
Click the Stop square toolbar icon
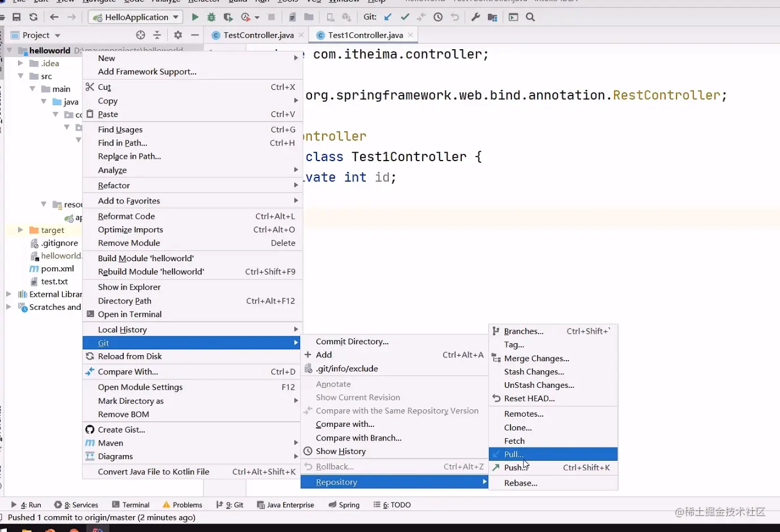point(271,17)
